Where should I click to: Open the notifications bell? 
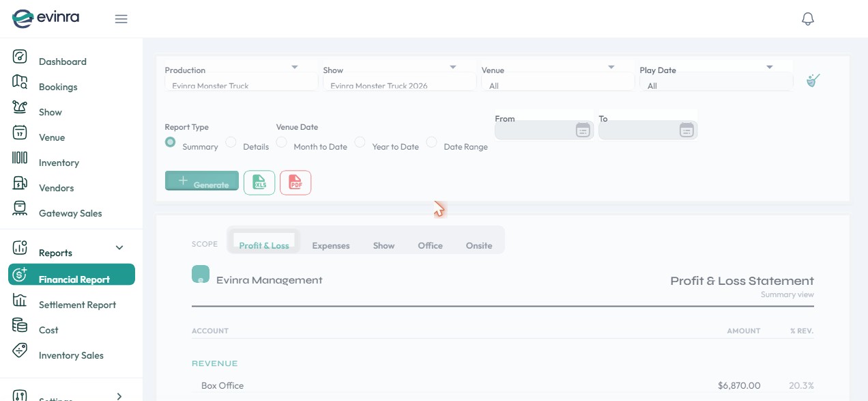pyautogui.click(x=808, y=19)
